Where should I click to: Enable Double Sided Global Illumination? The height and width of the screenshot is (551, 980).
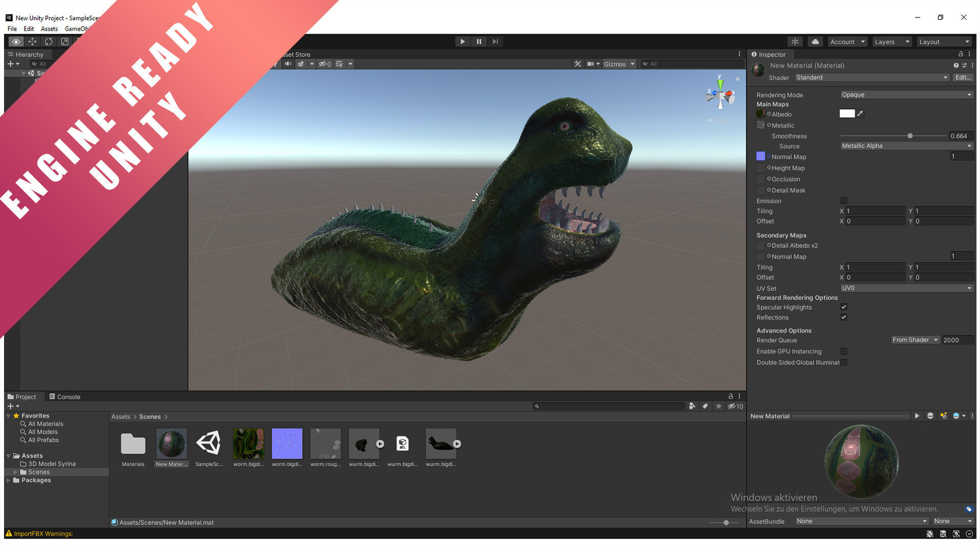[x=844, y=363]
